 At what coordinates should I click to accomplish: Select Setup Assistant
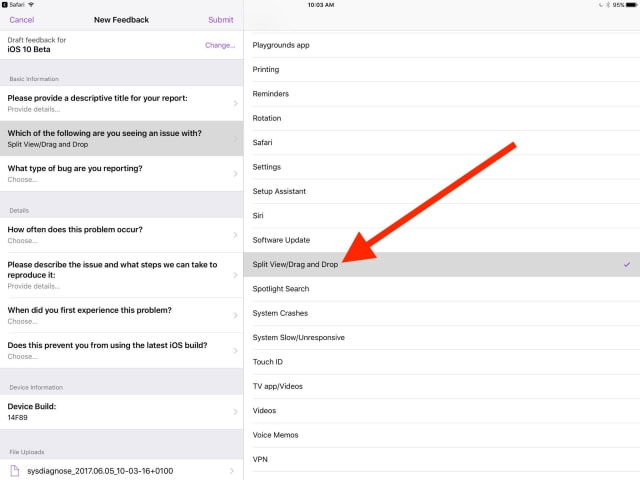[442, 191]
